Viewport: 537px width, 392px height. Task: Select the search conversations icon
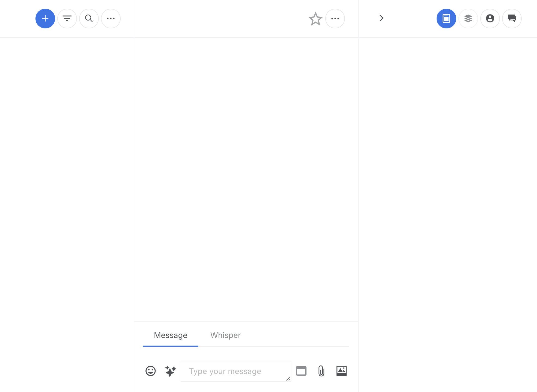[x=89, y=18]
